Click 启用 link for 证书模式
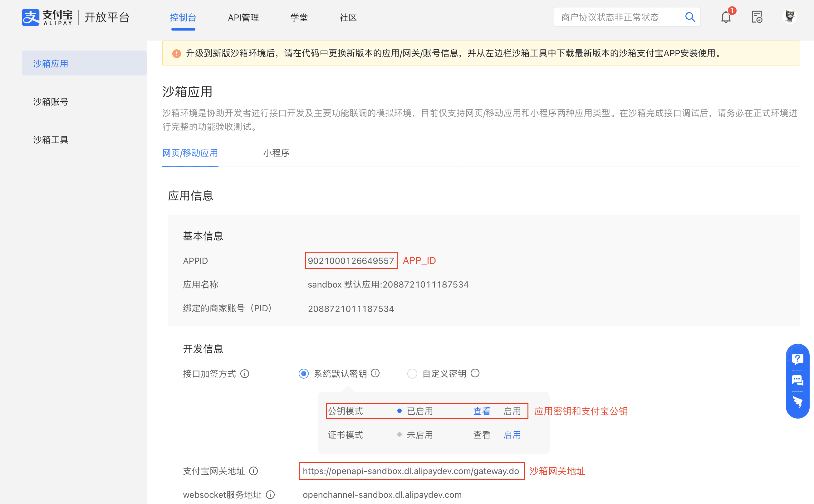The width and height of the screenshot is (814, 504). (x=512, y=435)
